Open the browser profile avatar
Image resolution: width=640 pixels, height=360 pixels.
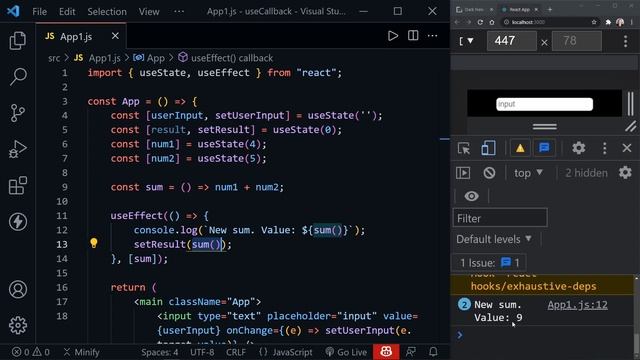620,22
